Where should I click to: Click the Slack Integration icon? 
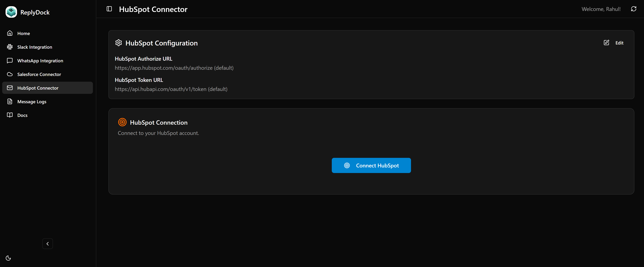(x=10, y=47)
